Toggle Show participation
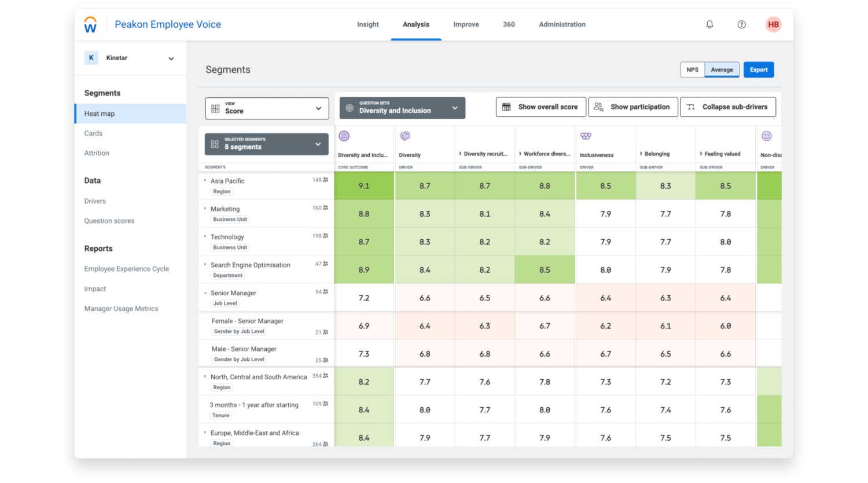Viewport: 868px width, 483px height. point(633,107)
